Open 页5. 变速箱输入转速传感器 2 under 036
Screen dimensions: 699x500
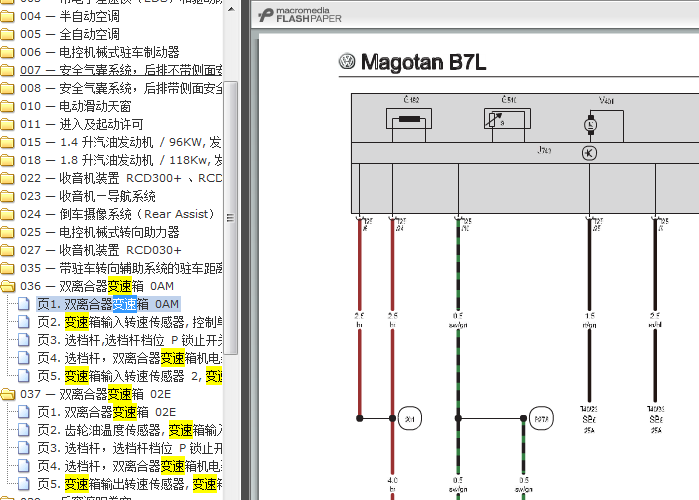(130, 377)
